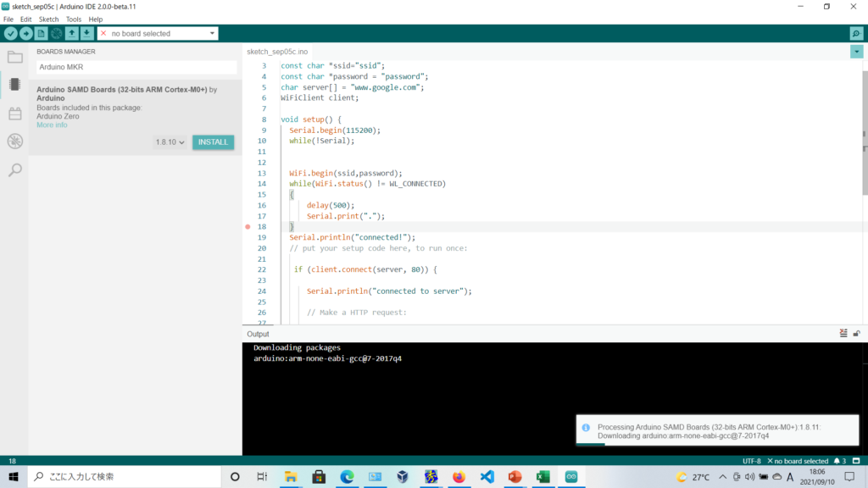Click the Serial.println("connected!") line
This screenshot has height=488, width=868.
(352, 237)
